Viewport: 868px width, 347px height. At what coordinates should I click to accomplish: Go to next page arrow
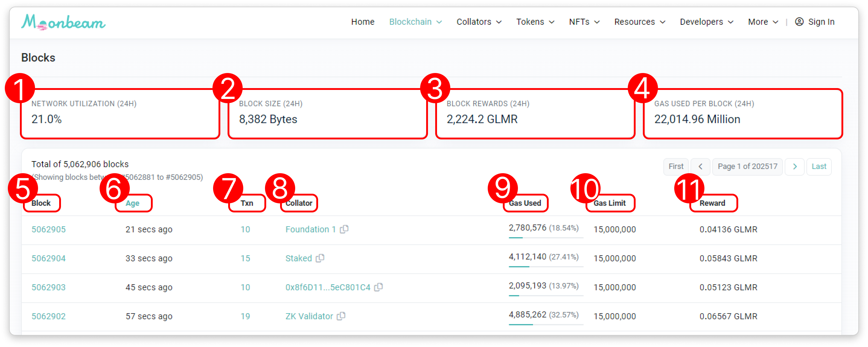(795, 167)
